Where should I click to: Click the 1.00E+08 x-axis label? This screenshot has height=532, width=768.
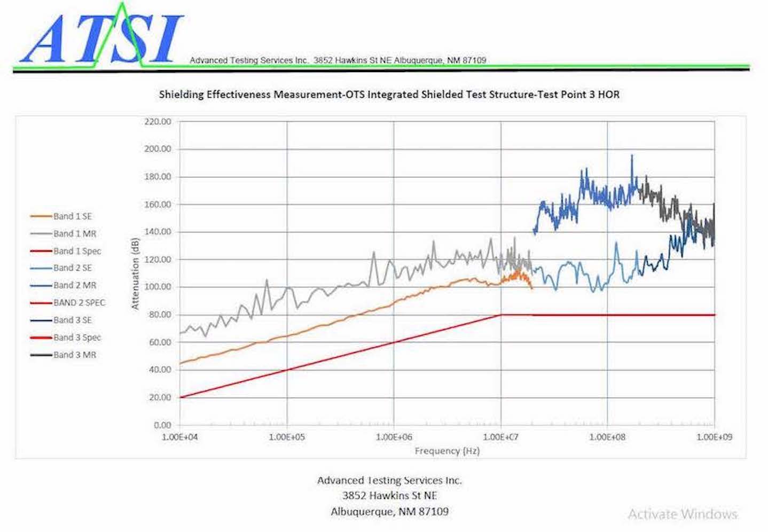click(607, 437)
